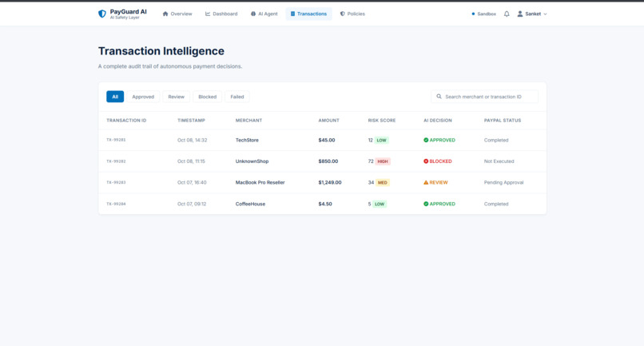Click the $4.50 amount
Viewport: 644px width, 346px height.
(x=325, y=204)
